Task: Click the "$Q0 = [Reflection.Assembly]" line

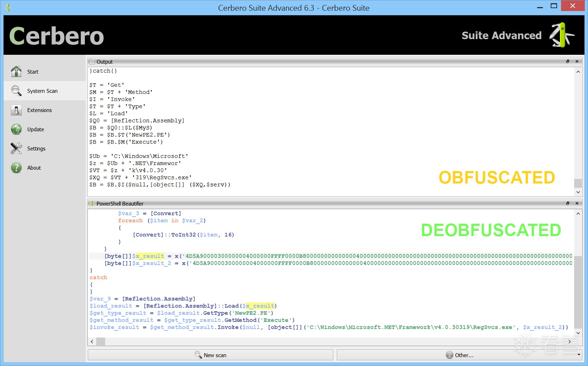Action: [137, 121]
